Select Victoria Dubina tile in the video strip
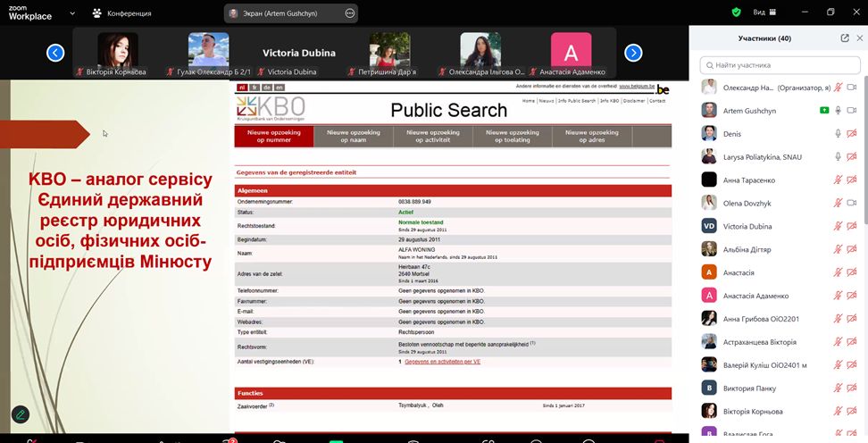The width and height of the screenshot is (868, 443). click(299, 54)
